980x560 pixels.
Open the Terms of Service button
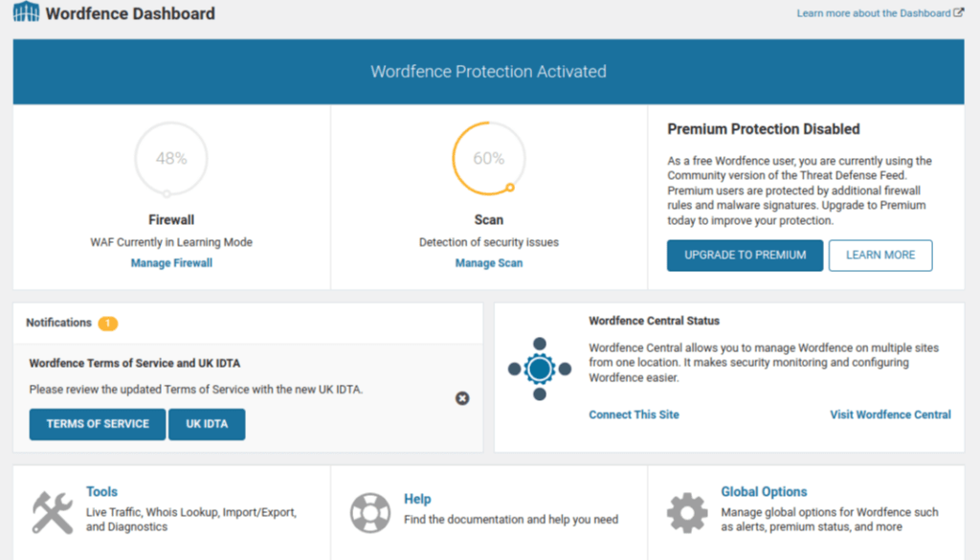[x=98, y=424]
